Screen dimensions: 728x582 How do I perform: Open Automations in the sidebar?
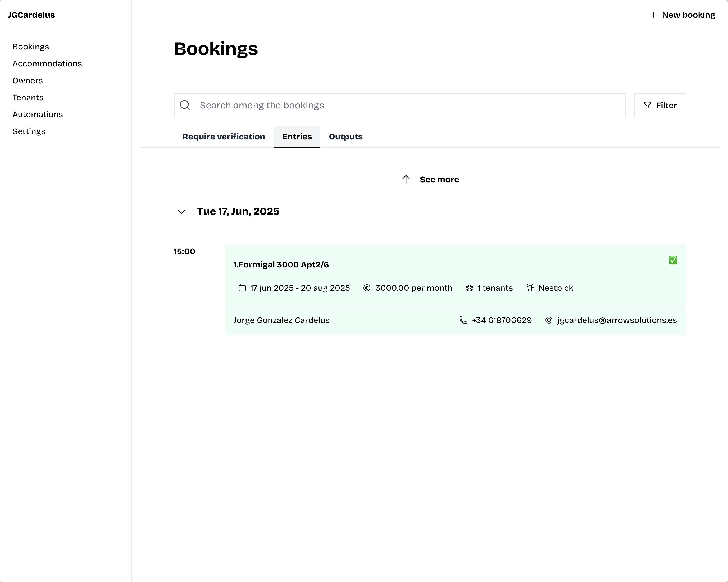(x=38, y=114)
